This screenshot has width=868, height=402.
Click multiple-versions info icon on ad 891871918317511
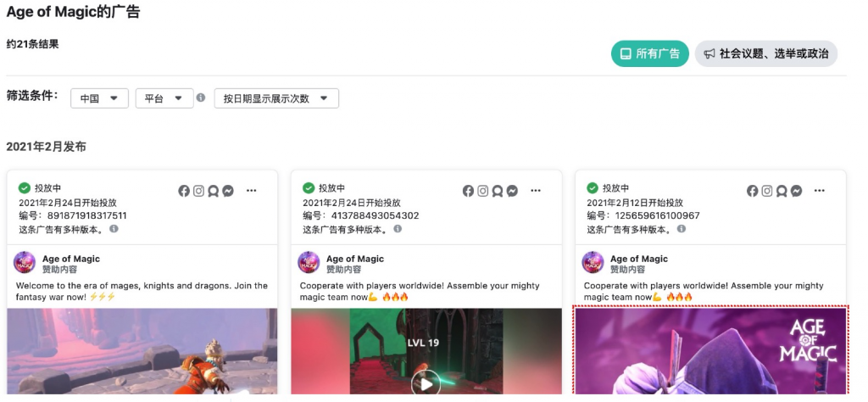[x=114, y=229]
